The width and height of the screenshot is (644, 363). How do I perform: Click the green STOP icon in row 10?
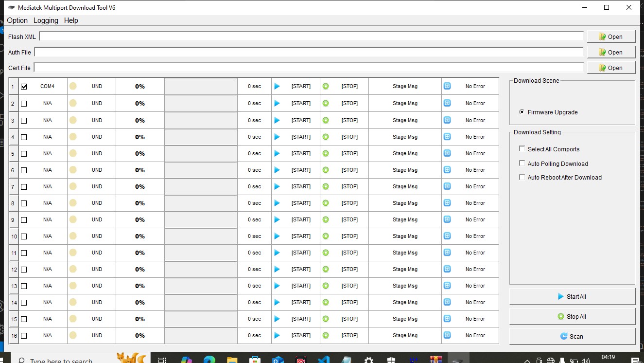tap(326, 236)
